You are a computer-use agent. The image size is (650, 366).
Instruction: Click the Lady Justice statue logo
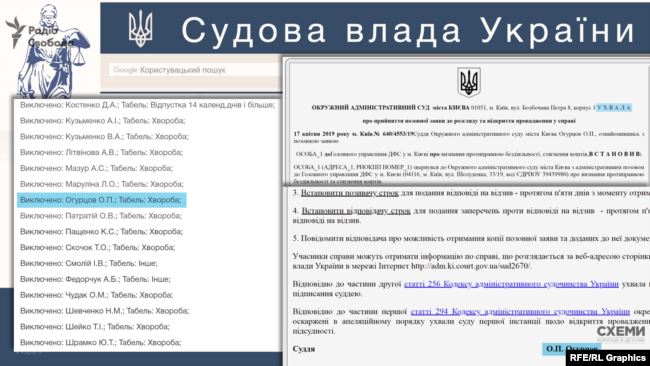pyautogui.click(x=52, y=52)
